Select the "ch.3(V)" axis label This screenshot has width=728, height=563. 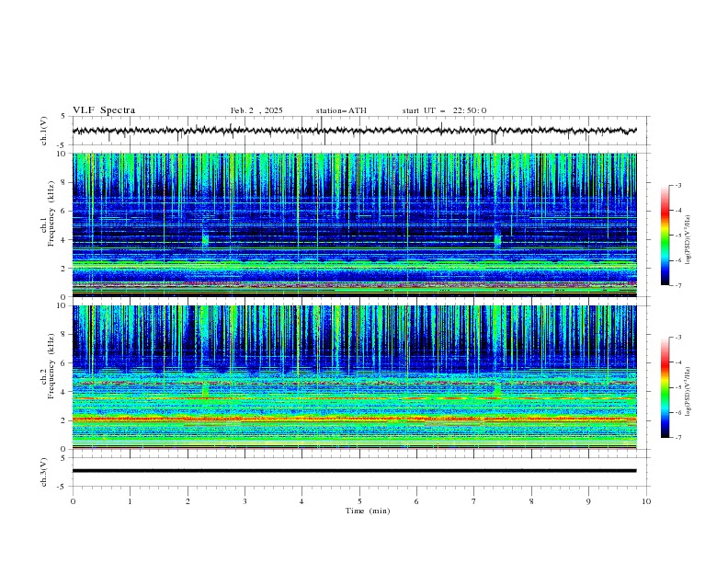[44, 472]
